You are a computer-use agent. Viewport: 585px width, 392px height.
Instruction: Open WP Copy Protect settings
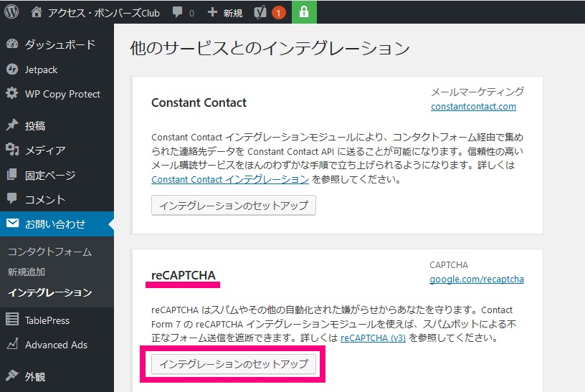click(62, 94)
